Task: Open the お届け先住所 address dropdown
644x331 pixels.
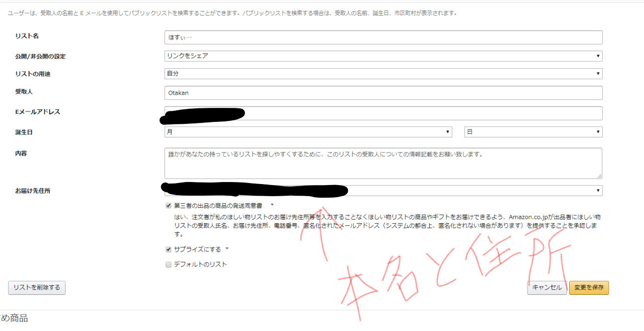Action: click(383, 191)
